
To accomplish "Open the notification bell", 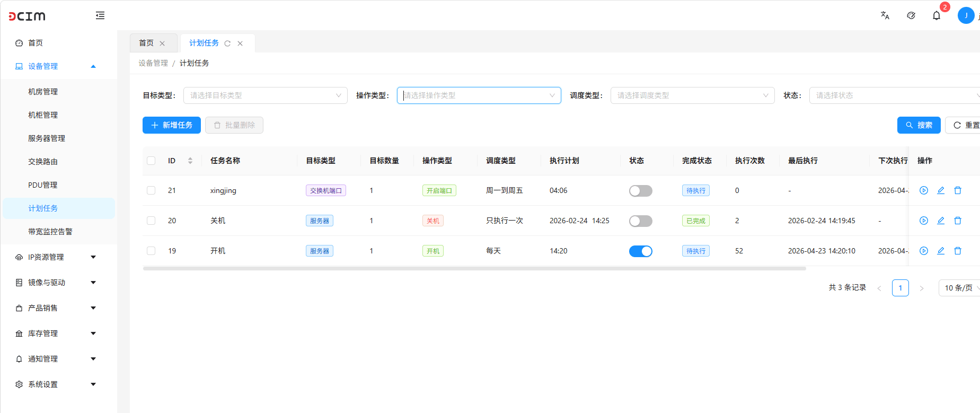I will point(937,15).
